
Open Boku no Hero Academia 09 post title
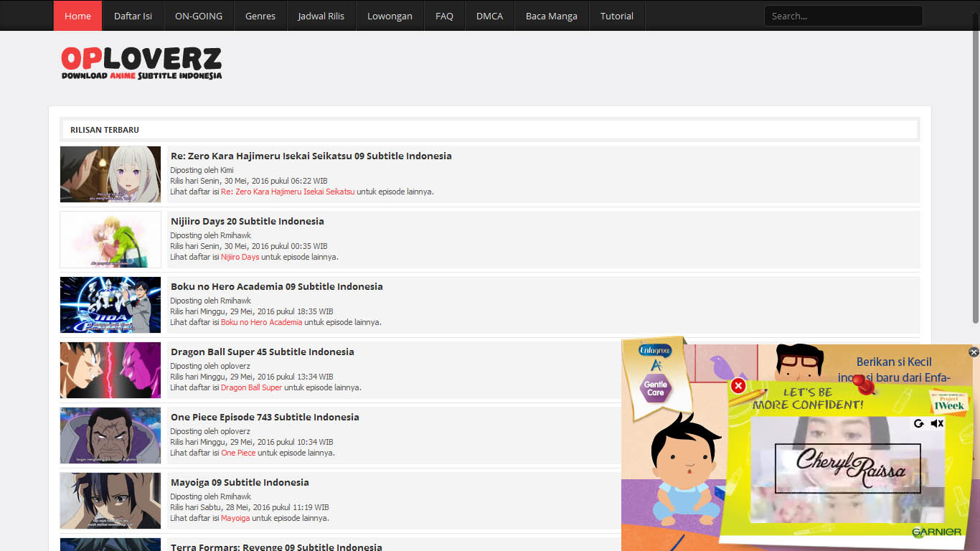point(277,286)
